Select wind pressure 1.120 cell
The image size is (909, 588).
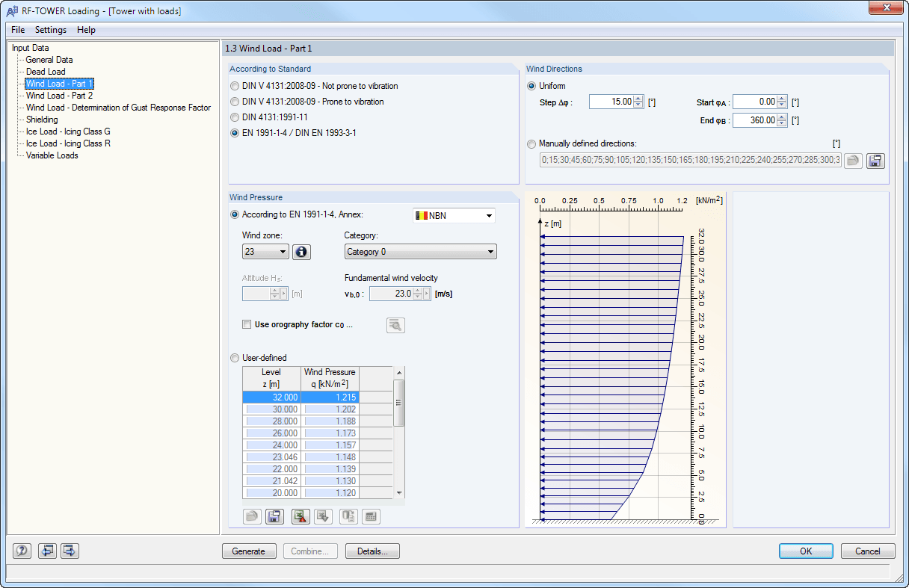tap(330, 493)
